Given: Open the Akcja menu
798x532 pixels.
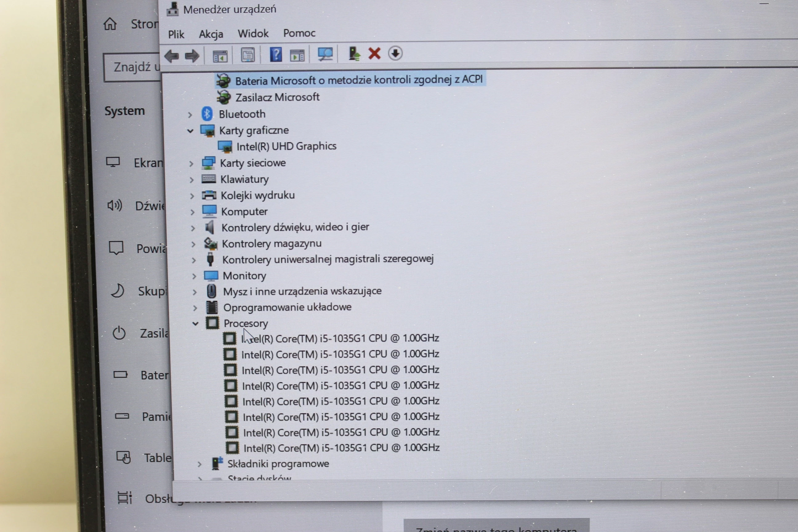Looking at the screenshot, I should tap(211, 34).
